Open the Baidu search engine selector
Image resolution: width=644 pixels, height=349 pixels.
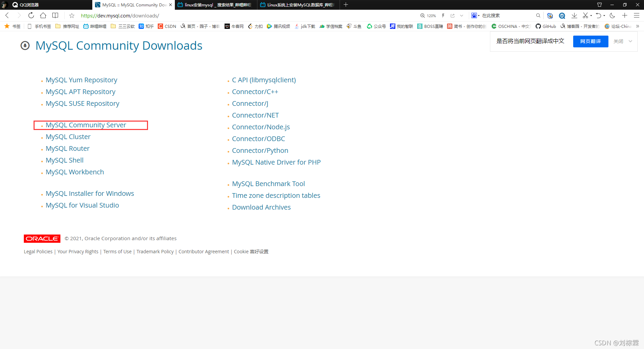click(x=475, y=15)
